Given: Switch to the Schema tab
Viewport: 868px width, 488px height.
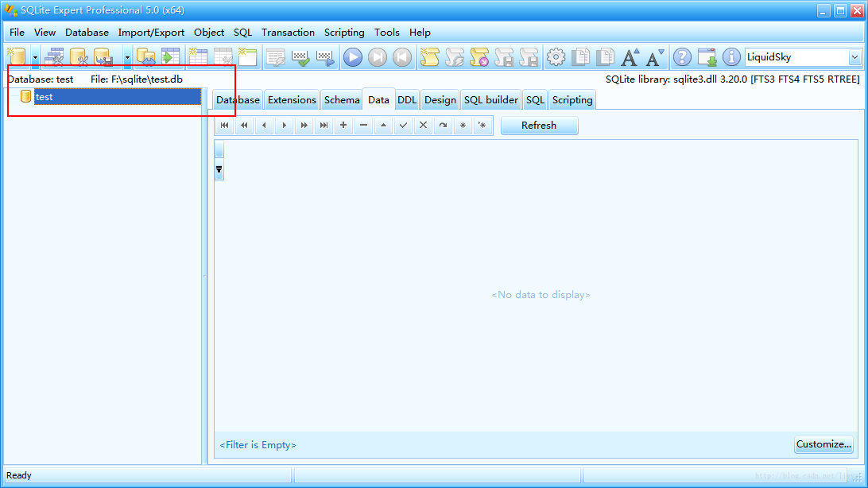Looking at the screenshot, I should pyautogui.click(x=342, y=100).
